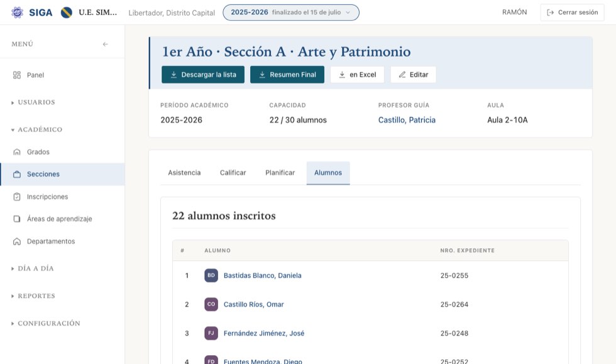Click the Departamentos building icon
Viewport: 616px width, 364px height.
[17, 241]
